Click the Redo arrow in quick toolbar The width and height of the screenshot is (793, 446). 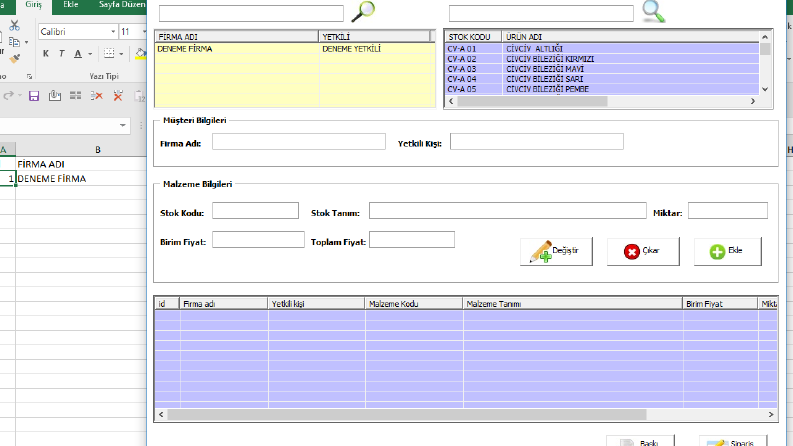8,96
